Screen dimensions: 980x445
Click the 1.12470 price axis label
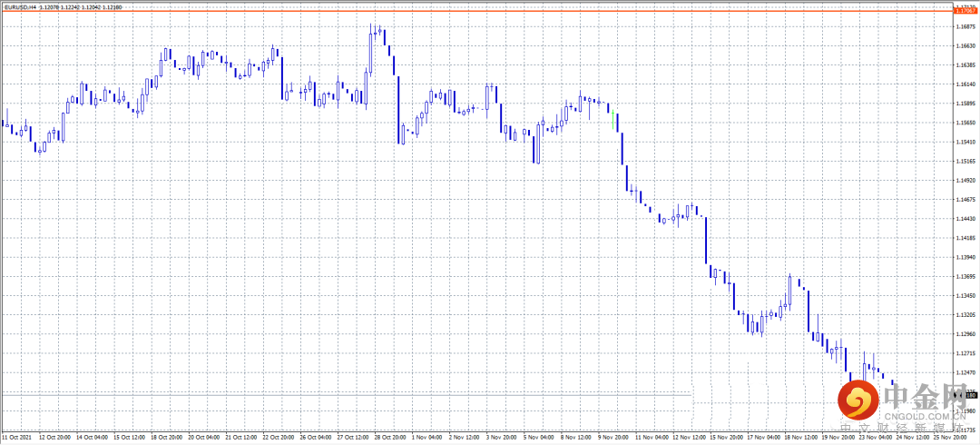click(967, 372)
